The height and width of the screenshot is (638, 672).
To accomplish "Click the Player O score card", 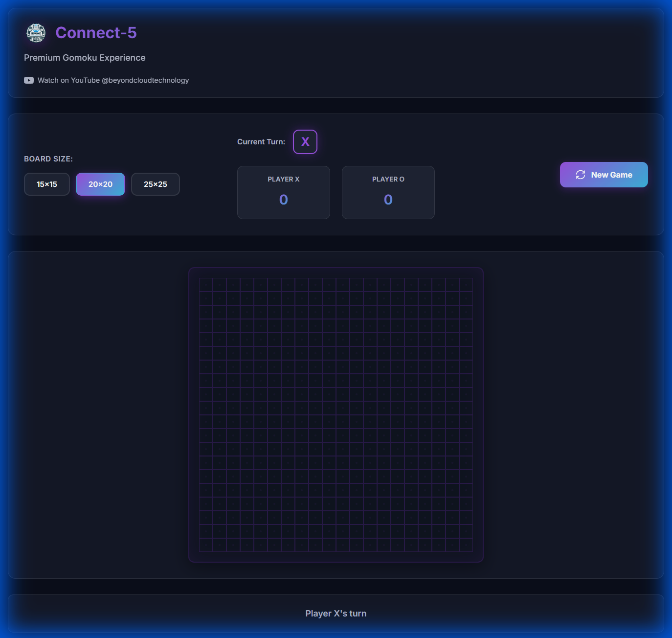I will pos(388,192).
